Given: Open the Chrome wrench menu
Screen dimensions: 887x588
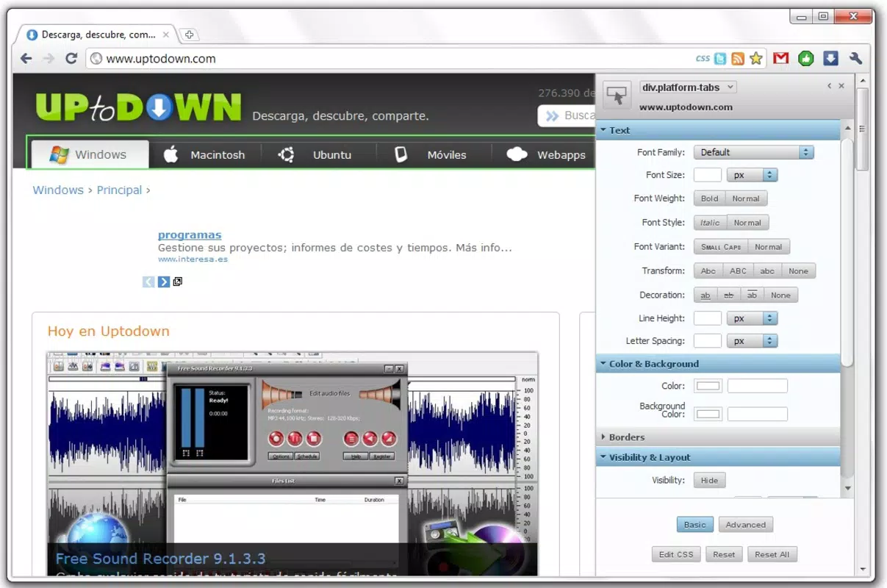Looking at the screenshot, I should pyautogui.click(x=855, y=58).
